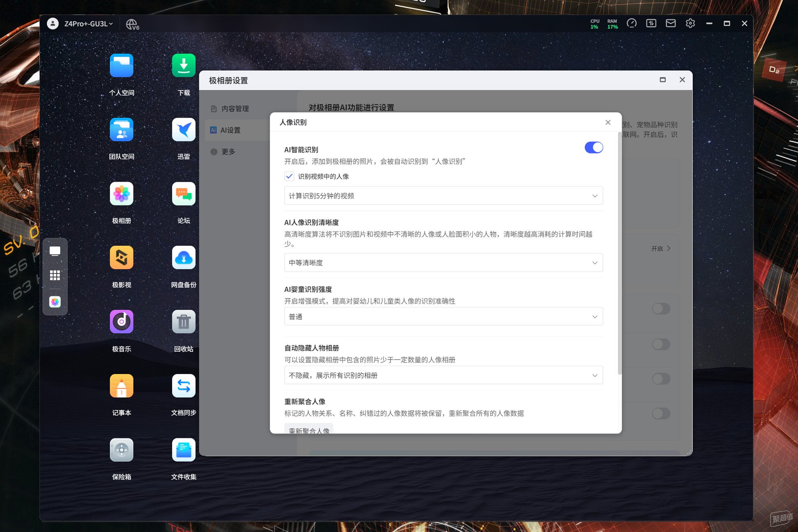The height and width of the screenshot is (532, 798).
Task: Click the 重新聚合人像 button
Action: click(309, 430)
